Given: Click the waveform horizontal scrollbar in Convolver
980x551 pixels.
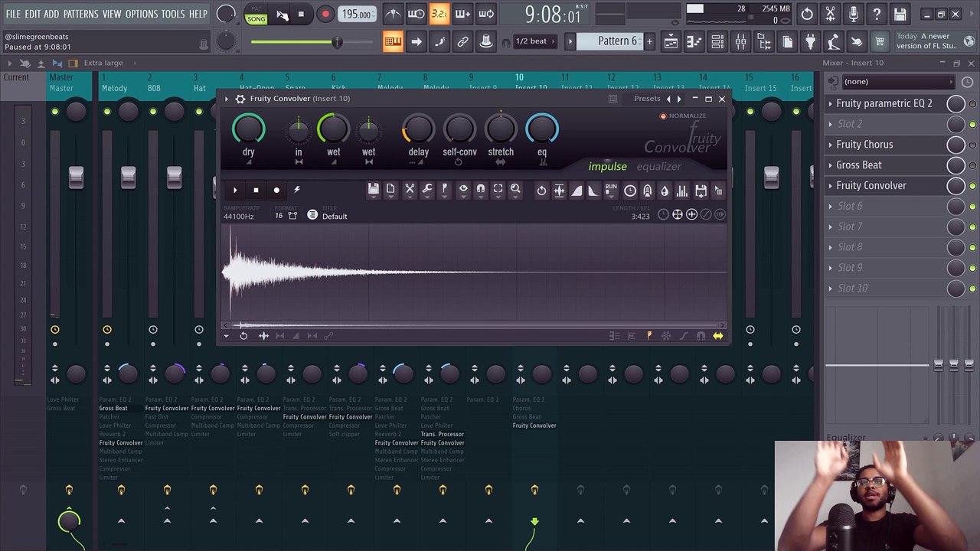Looking at the screenshot, I should [x=475, y=325].
